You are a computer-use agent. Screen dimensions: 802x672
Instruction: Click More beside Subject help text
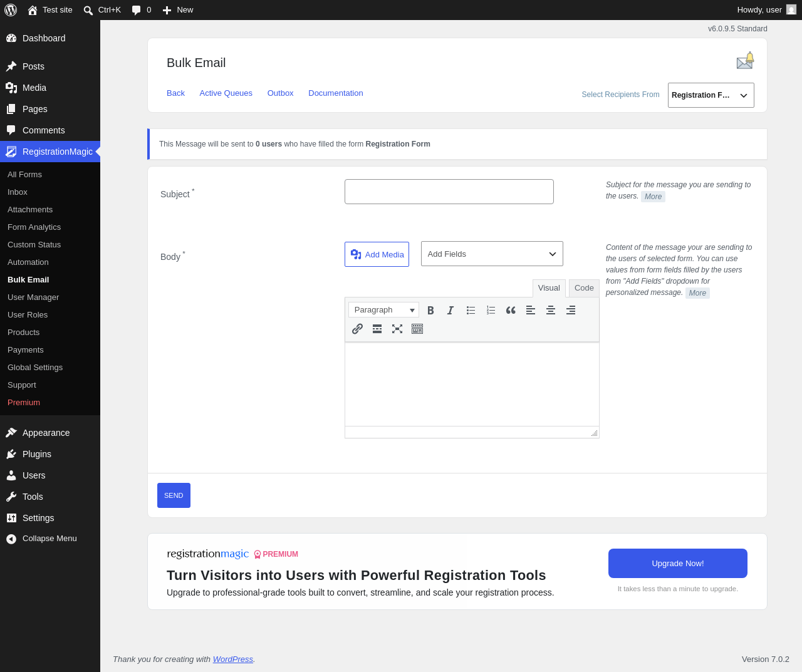pyautogui.click(x=653, y=197)
